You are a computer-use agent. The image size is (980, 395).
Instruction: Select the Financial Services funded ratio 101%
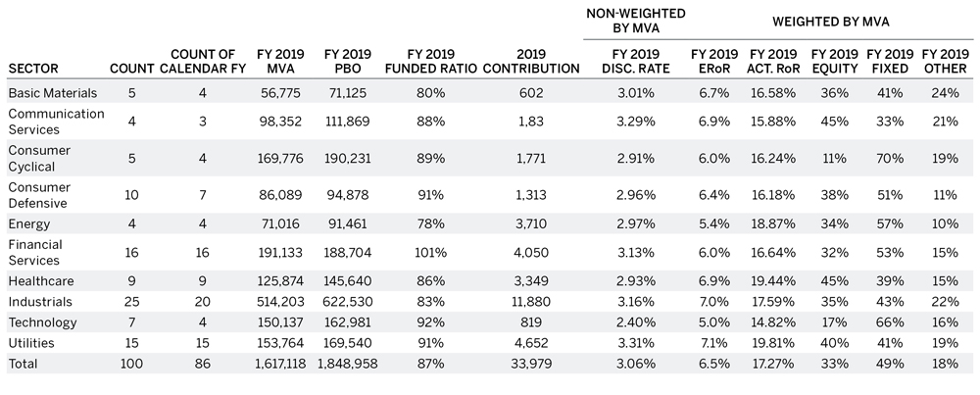[429, 252]
